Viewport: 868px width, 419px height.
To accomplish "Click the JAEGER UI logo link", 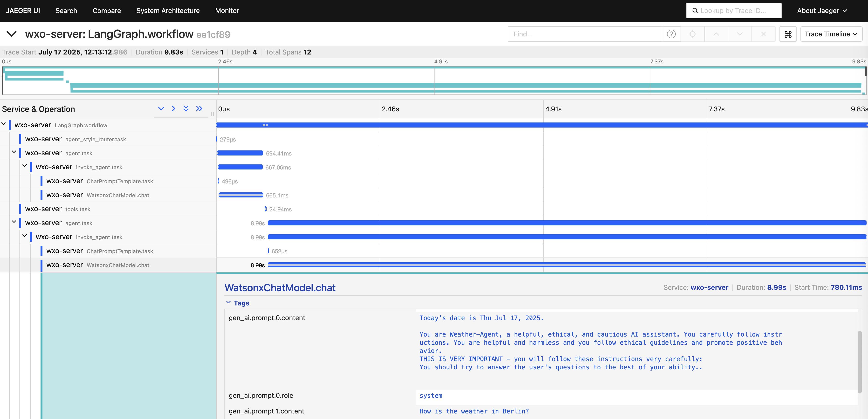I will [23, 11].
